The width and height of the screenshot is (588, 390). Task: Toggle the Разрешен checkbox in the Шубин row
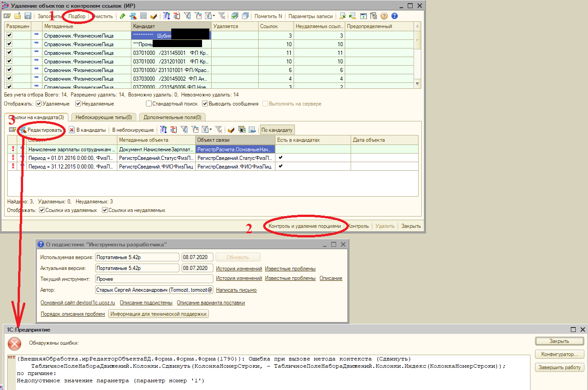(9, 35)
